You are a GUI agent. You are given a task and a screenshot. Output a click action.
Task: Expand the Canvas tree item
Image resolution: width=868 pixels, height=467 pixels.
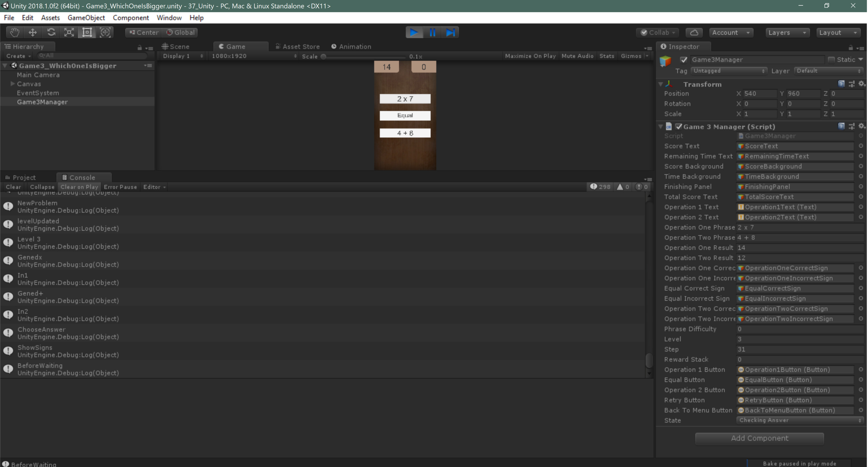coord(12,84)
